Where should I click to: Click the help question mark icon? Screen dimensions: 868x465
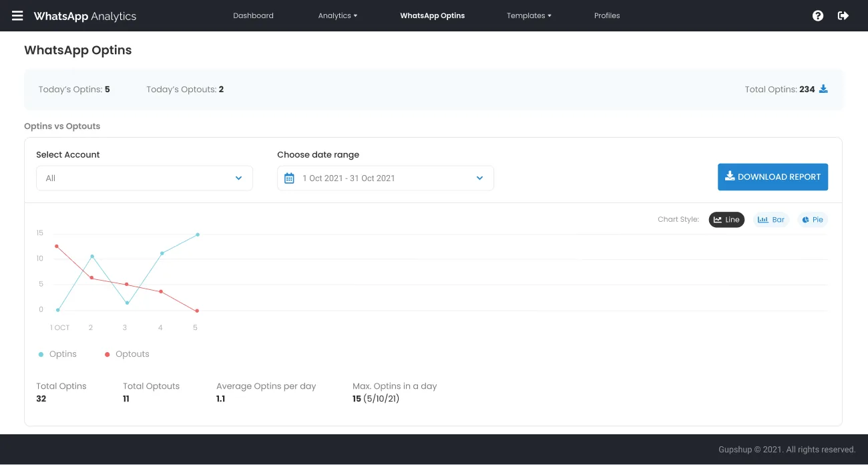[x=818, y=15]
